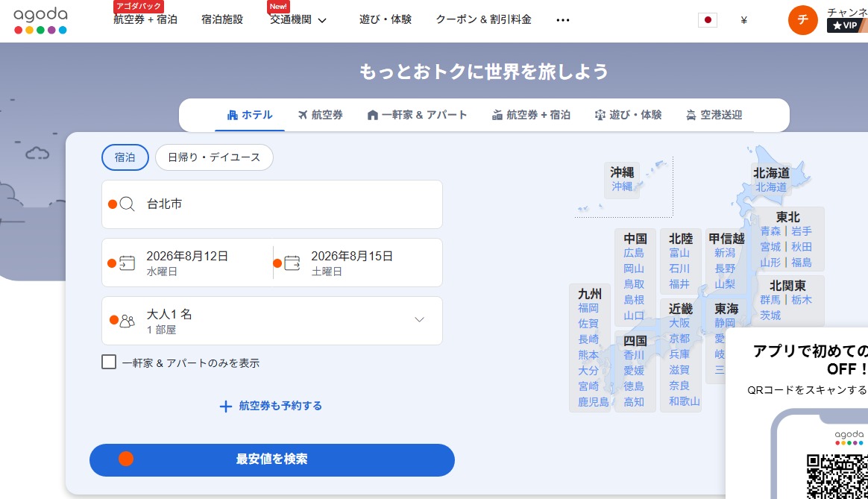Image resolution: width=868 pixels, height=499 pixels.
Task: Select 福島 in 東北 region
Action: [801, 262]
